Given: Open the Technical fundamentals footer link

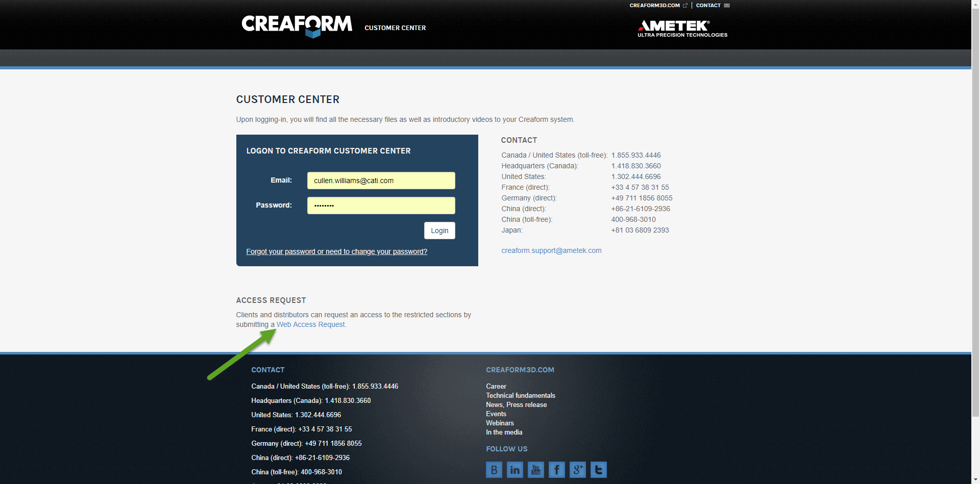Looking at the screenshot, I should [521, 396].
